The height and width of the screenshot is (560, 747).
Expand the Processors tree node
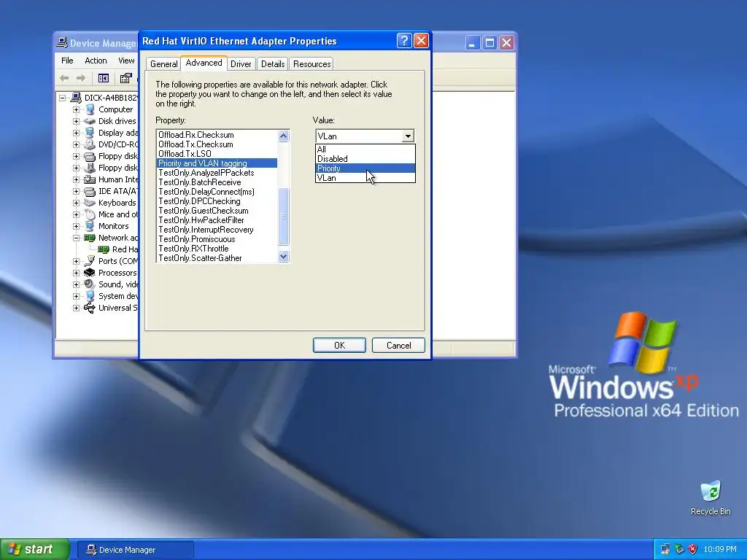(x=76, y=273)
